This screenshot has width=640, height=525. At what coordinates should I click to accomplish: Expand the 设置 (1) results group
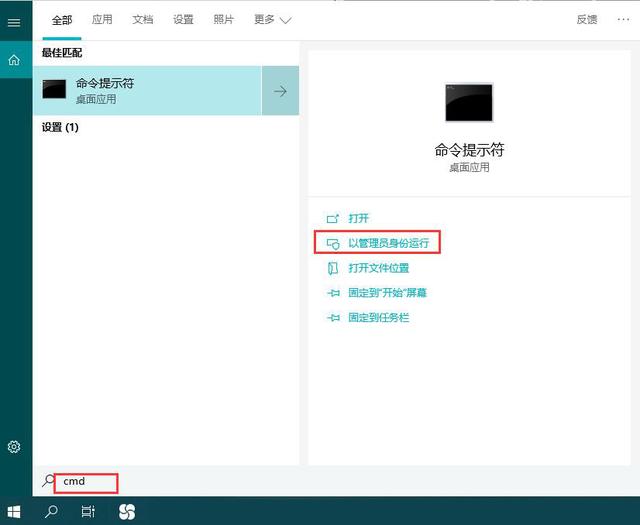[x=60, y=127]
